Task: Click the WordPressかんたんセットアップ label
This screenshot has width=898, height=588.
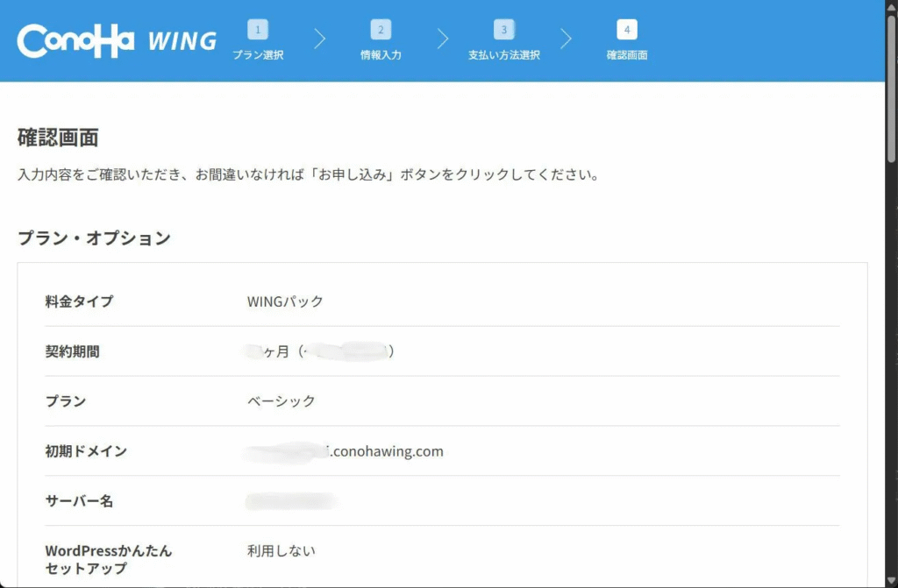Action: [108, 559]
